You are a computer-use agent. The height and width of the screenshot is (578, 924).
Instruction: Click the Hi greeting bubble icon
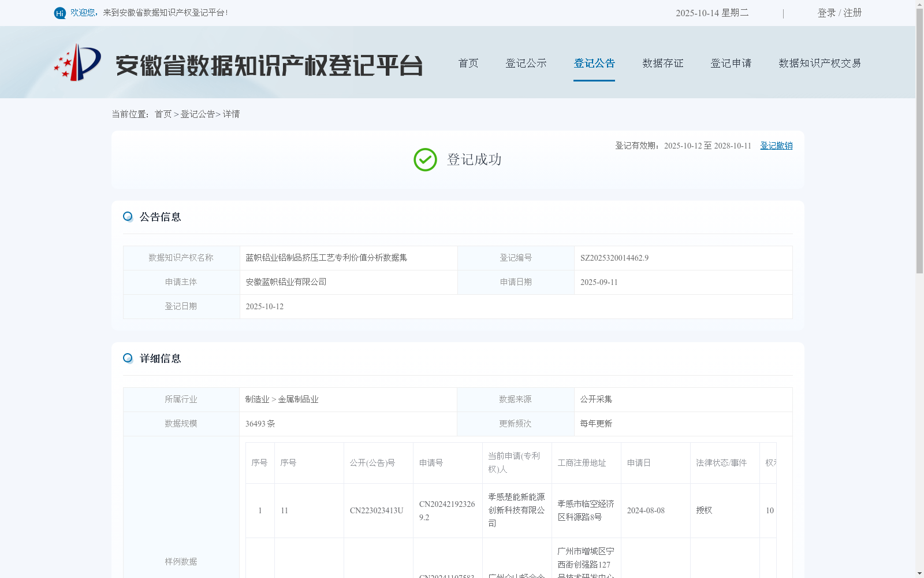tap(59, 13)
